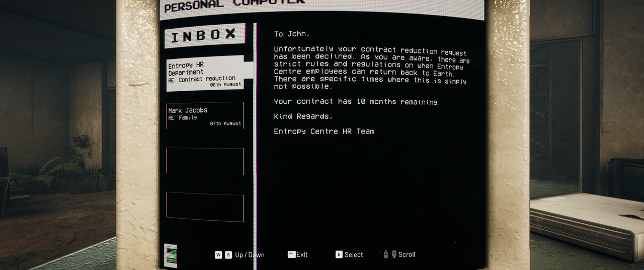Click the Select label
This screenshot has height=270, width=644.
click(354, 255)
